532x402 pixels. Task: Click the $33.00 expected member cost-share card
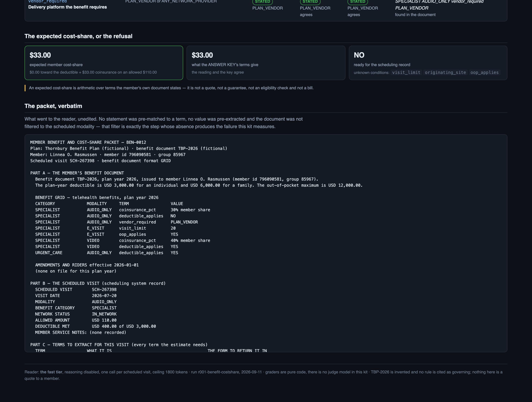tap(104, 63)
